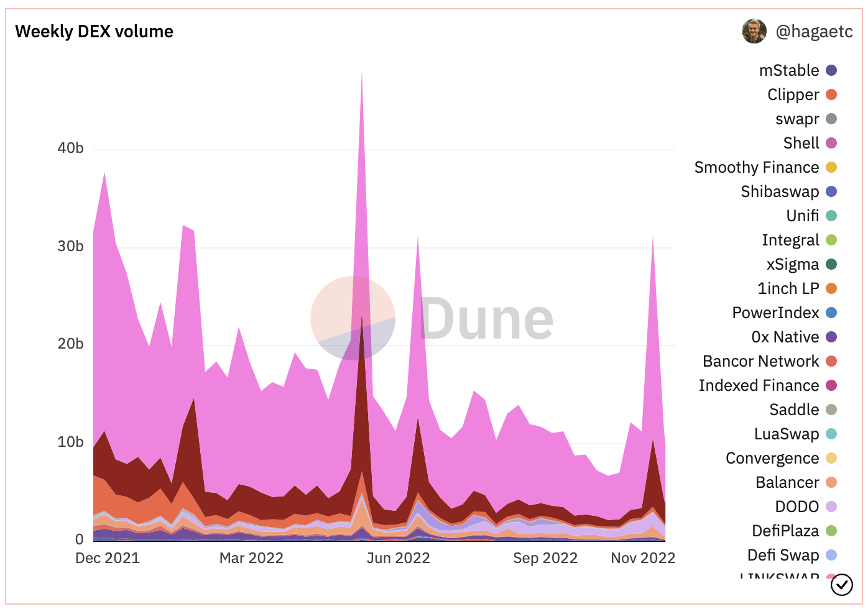
Task: Click the Integral green legend dot
Action: (831, 241)
